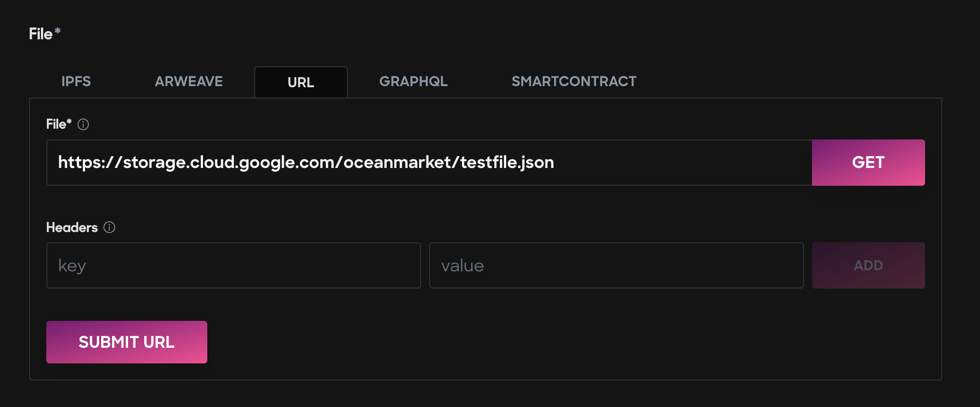Switch to the SMARTCONTRACT tab
This screenshot has height=407, width=980.
(x=574, y=81)
